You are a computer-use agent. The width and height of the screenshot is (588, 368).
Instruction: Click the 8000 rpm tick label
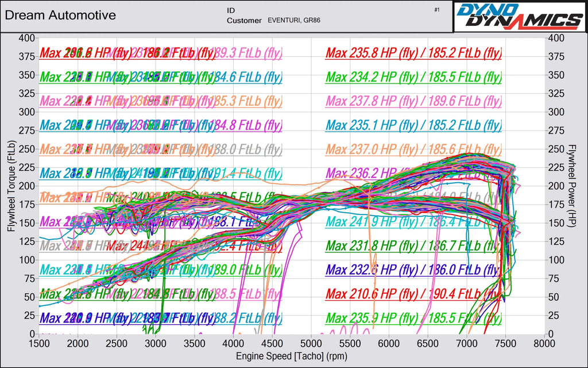tap(544, 344)
